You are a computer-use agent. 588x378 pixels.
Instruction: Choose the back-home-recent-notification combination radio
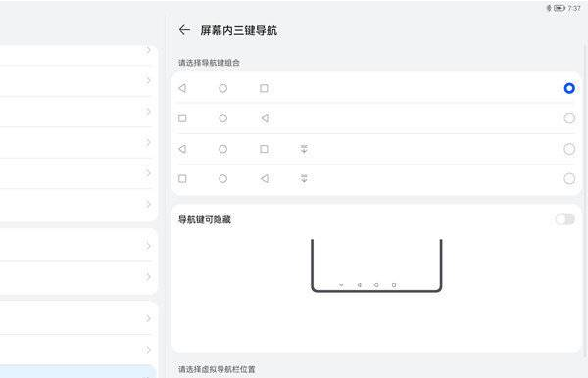[x=569, y=149]
